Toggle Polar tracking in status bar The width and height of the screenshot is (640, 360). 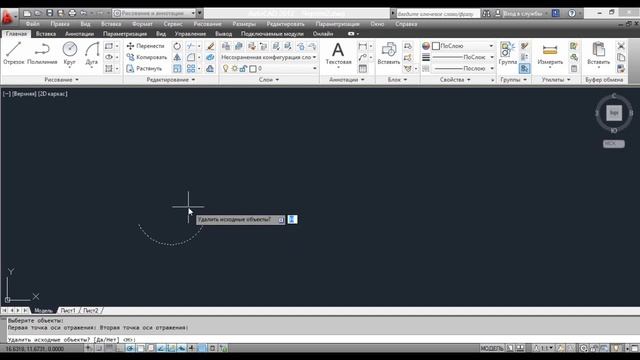(x=130, y=348)
